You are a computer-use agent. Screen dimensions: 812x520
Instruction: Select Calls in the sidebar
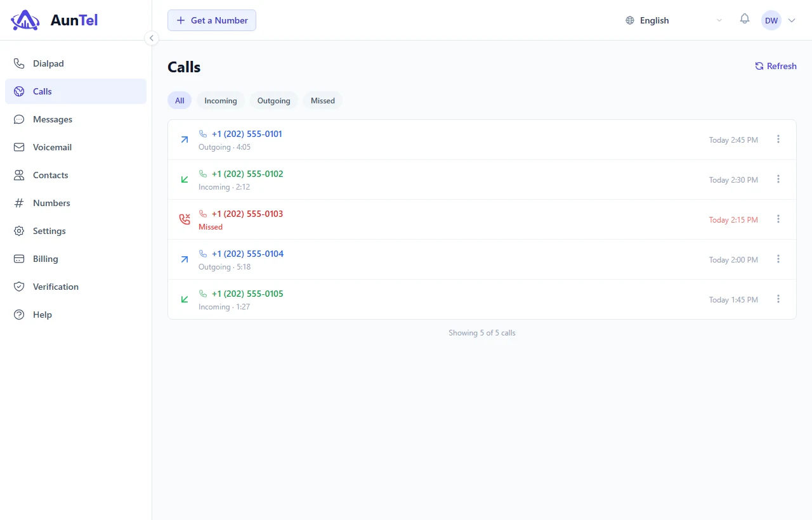click(75, 91)
